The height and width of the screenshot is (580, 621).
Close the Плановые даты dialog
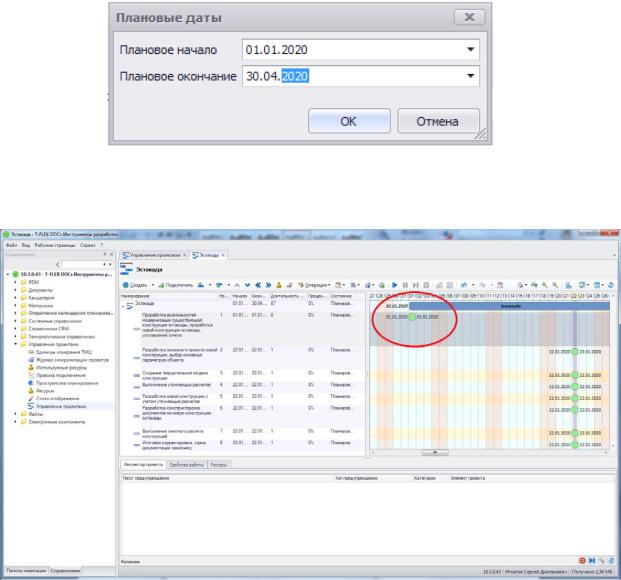[x=469, y=17]
